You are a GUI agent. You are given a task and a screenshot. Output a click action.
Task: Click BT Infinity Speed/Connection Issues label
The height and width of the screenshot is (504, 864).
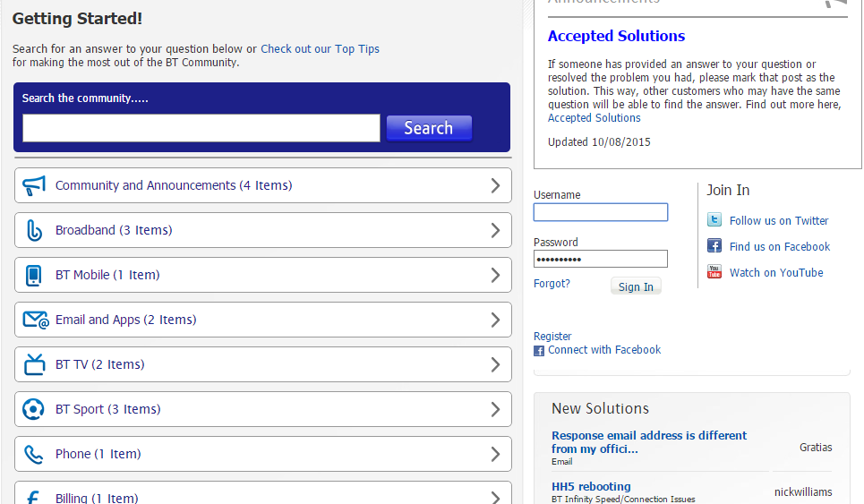[x=623, y=499]
